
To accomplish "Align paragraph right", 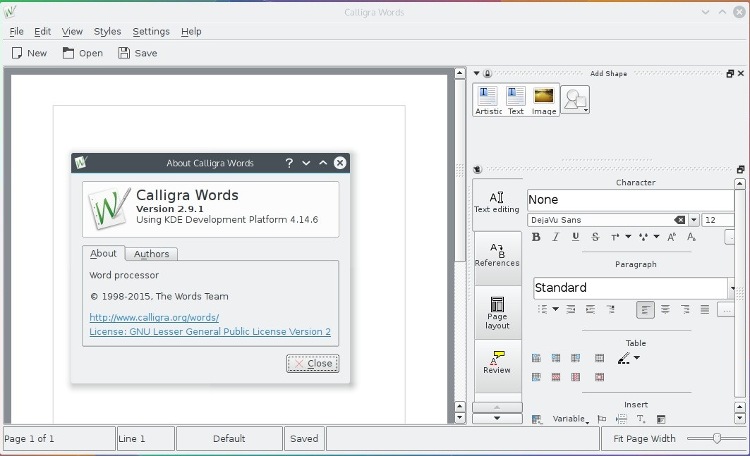I will pyautogui.click(x=685, y=310).
